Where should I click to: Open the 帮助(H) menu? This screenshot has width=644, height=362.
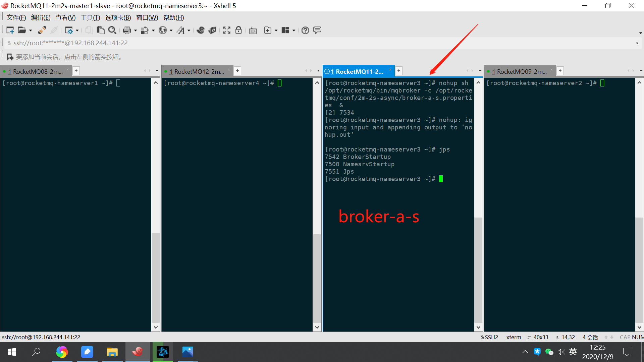[173, 18]
